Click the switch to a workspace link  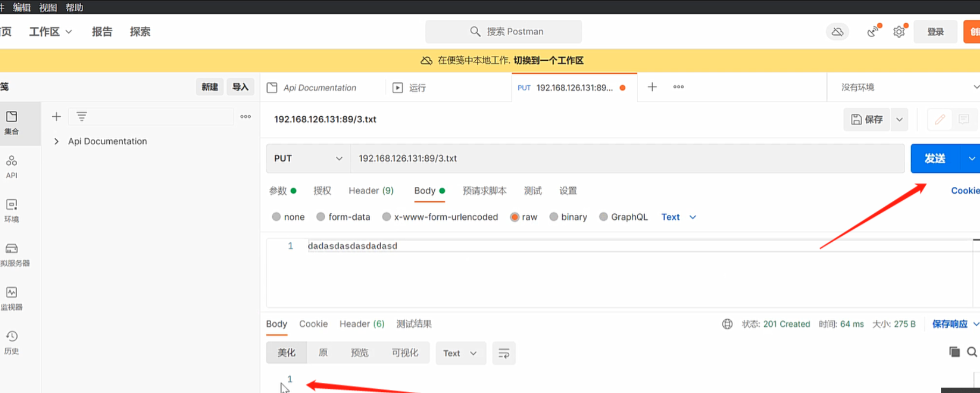(548, 60)
